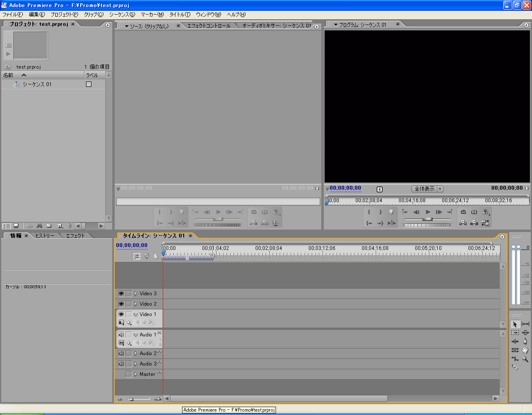Step forward one frame in Program monitor

click(x=438, y=212)
